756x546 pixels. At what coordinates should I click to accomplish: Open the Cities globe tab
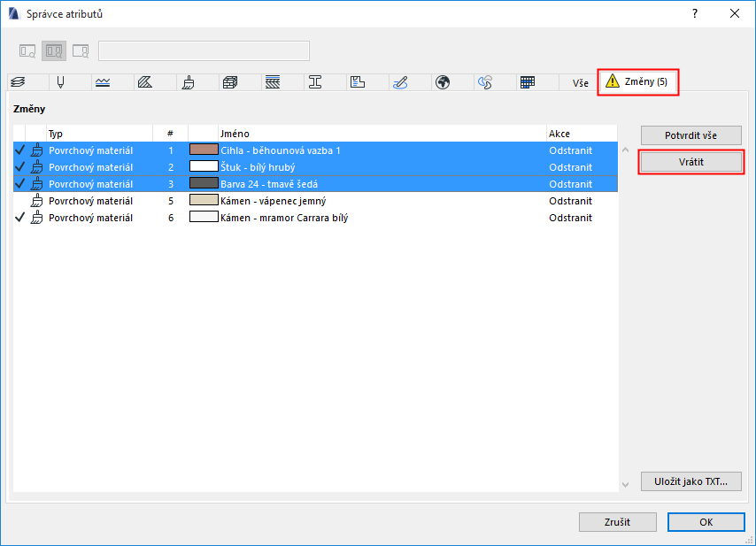coord(443,82)
